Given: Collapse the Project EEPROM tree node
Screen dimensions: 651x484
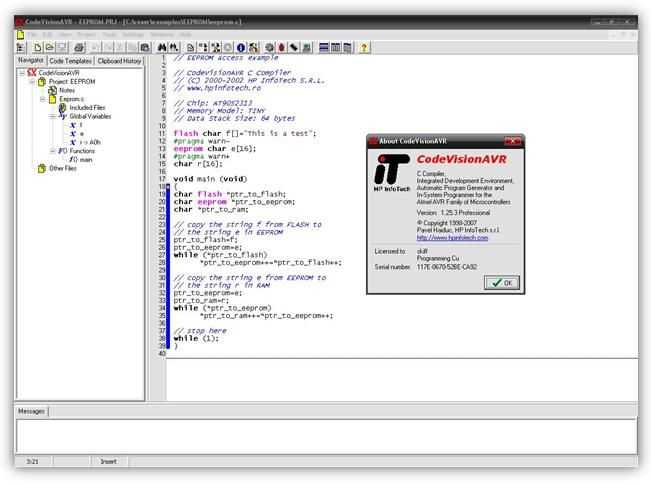Looking at the screenshot, I should coord(32,81).
